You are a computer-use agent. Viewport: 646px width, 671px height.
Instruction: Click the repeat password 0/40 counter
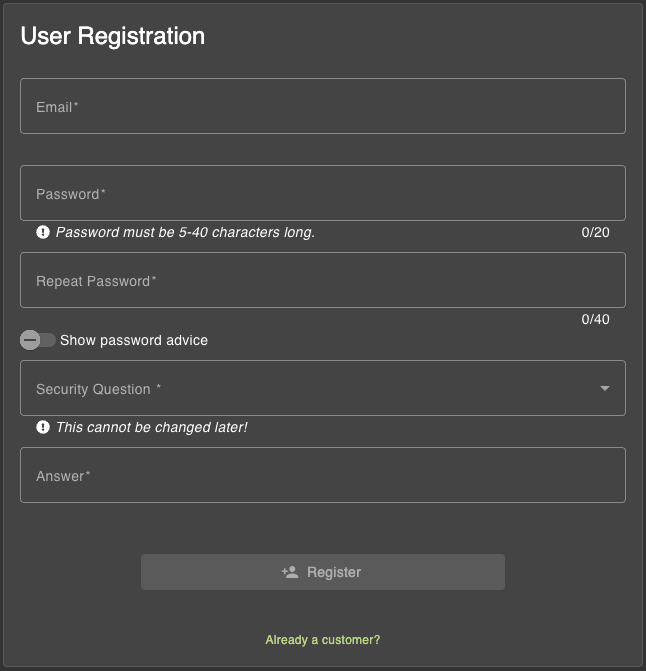coord(595,319)
